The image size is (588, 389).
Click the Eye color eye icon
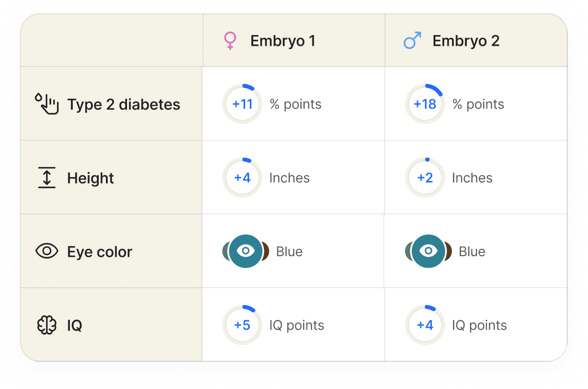coord(47,251)
